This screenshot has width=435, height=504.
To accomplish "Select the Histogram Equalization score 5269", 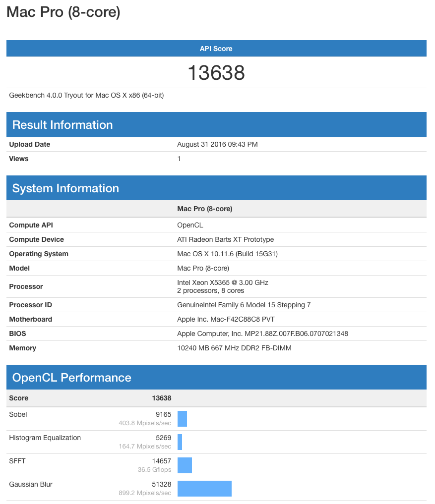I will point(164,438).
